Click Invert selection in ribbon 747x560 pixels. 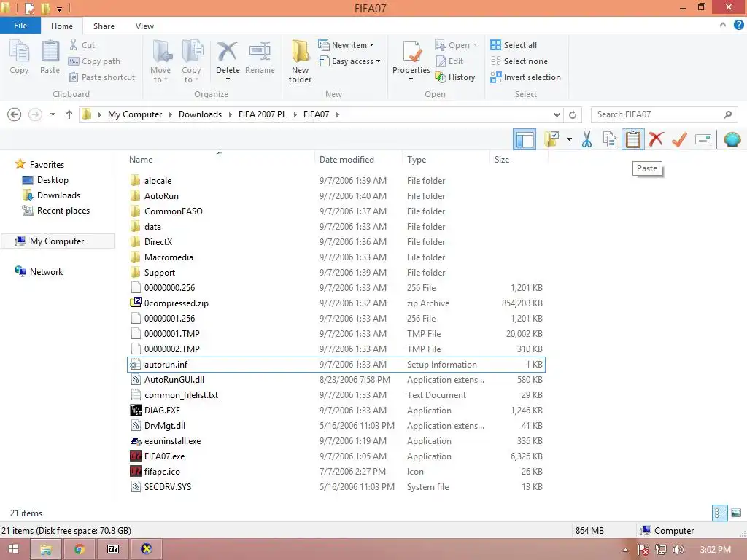pos(525,77)
